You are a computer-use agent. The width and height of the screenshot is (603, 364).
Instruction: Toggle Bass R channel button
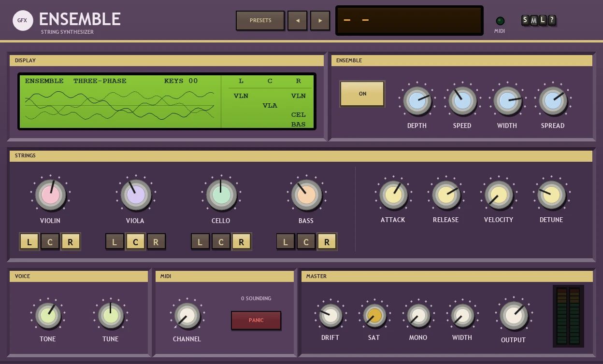(327, 242)
